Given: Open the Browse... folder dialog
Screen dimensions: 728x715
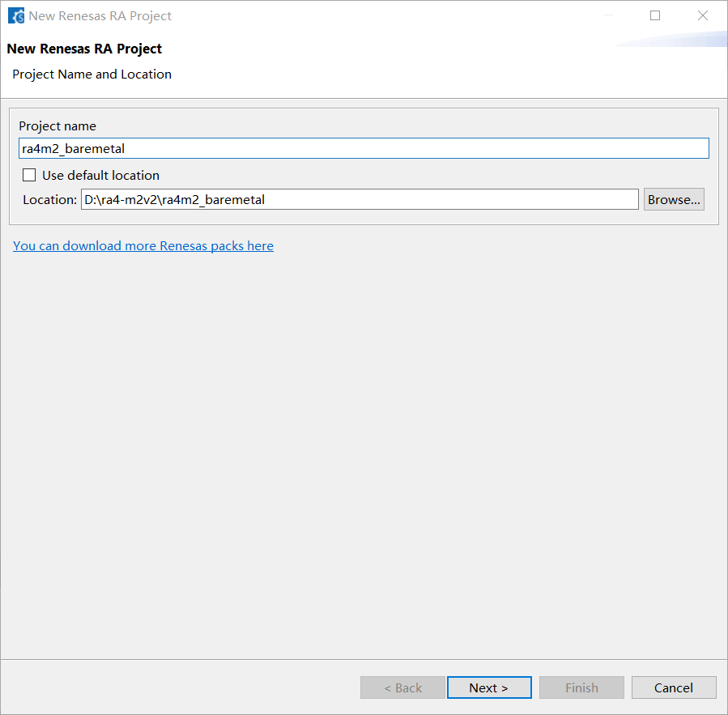Looking at the screenshot, I should pos(674,200).
